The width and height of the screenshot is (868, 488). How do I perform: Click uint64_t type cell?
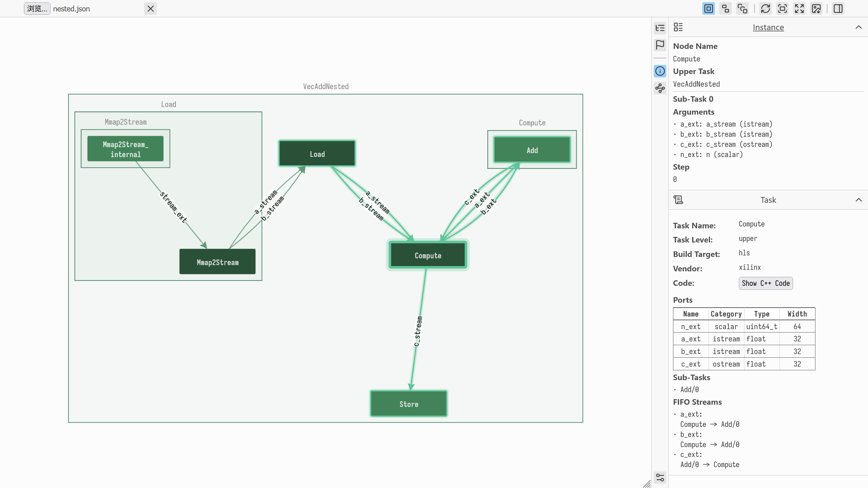(762, 326)
